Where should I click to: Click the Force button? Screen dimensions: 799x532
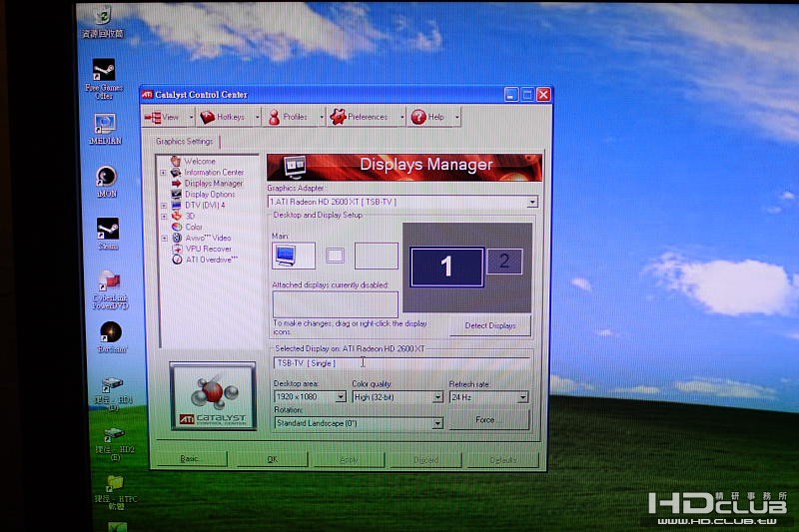(x=488, y=420)
